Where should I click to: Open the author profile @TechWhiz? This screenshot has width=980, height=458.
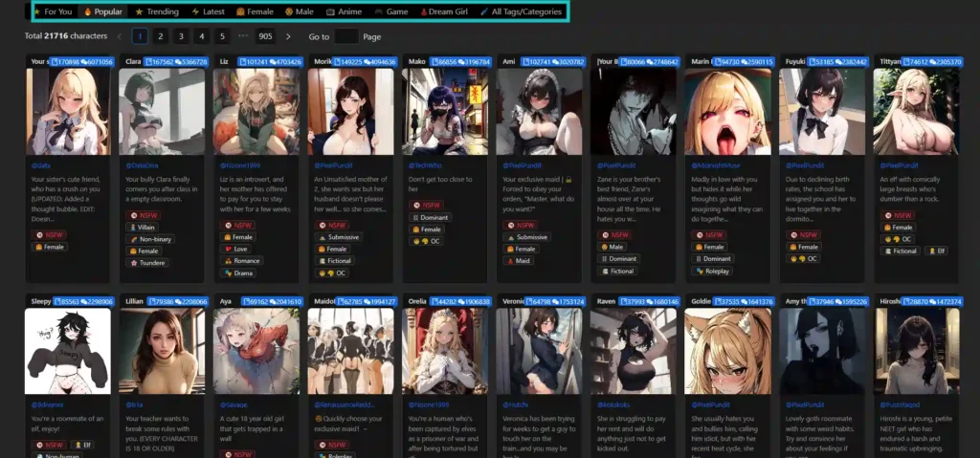424,165
